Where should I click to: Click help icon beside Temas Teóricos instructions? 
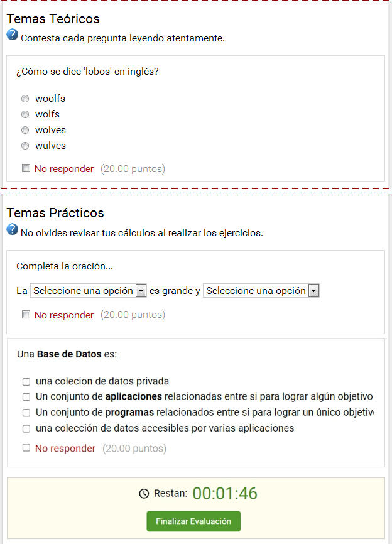13,35
